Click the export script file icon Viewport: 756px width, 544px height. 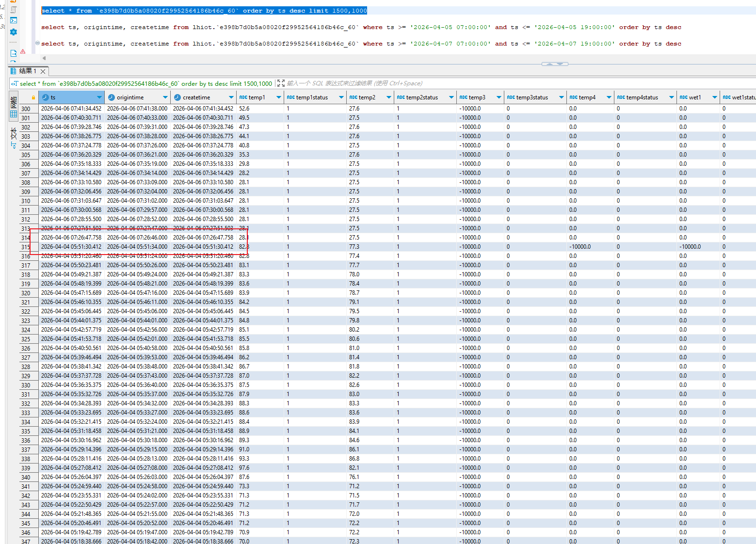click(x=14, y=53)
